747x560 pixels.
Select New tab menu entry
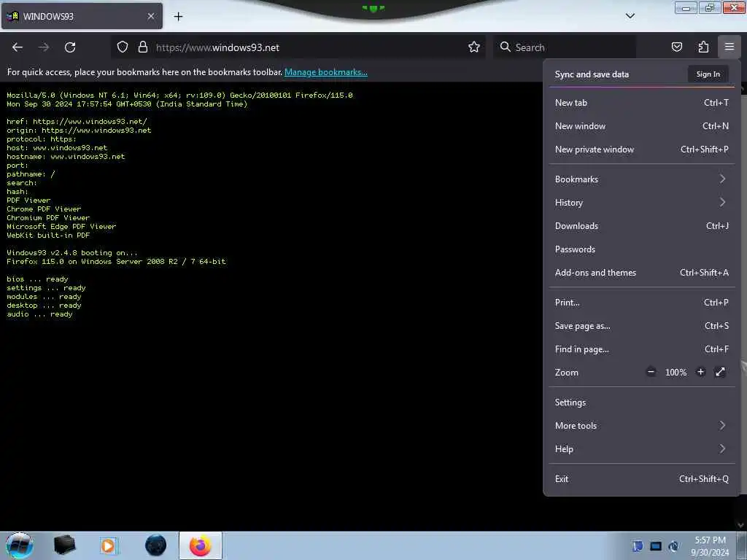tap(641, 103)
